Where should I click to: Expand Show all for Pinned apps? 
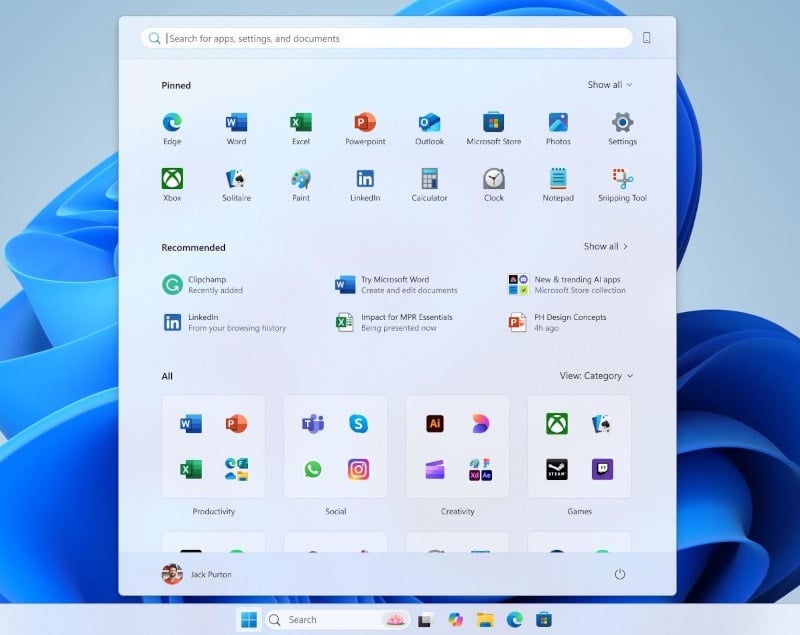(x=610, y=85)
